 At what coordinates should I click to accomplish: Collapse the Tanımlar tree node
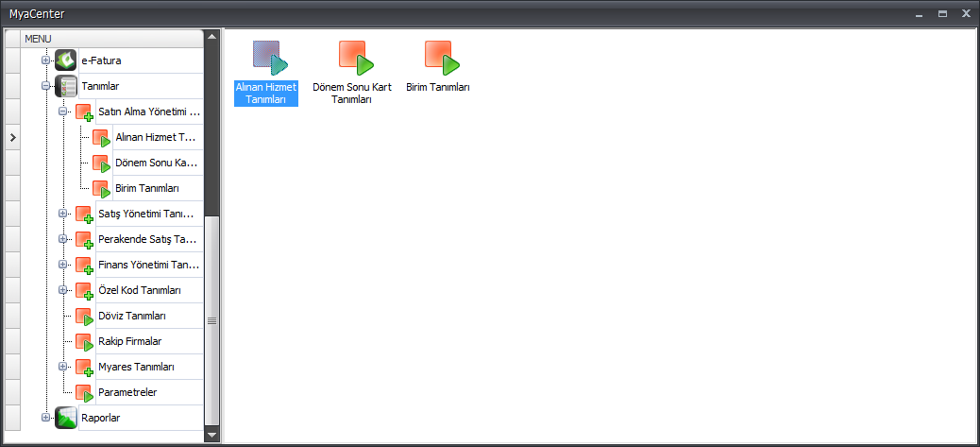(45, 86)
